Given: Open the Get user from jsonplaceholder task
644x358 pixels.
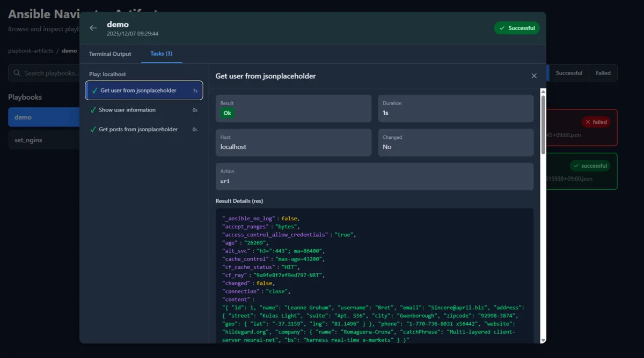Looking at the screenshot, I should (144, 91).
